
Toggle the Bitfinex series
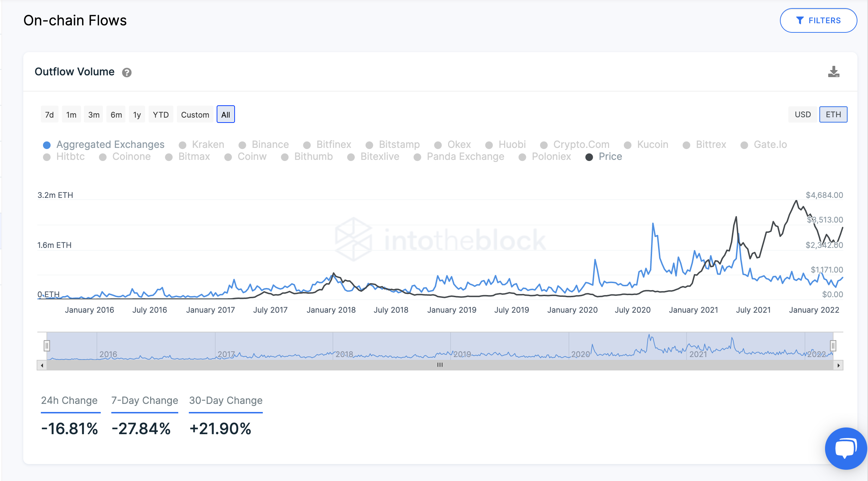pyautogui.click(x=327, y=144)
